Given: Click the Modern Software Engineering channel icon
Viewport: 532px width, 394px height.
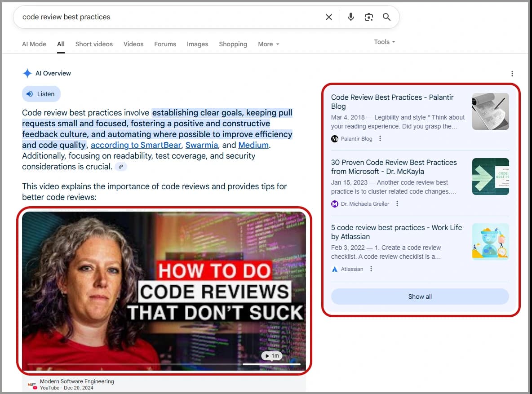Looking at the screenshot, I should pos(32,385).
